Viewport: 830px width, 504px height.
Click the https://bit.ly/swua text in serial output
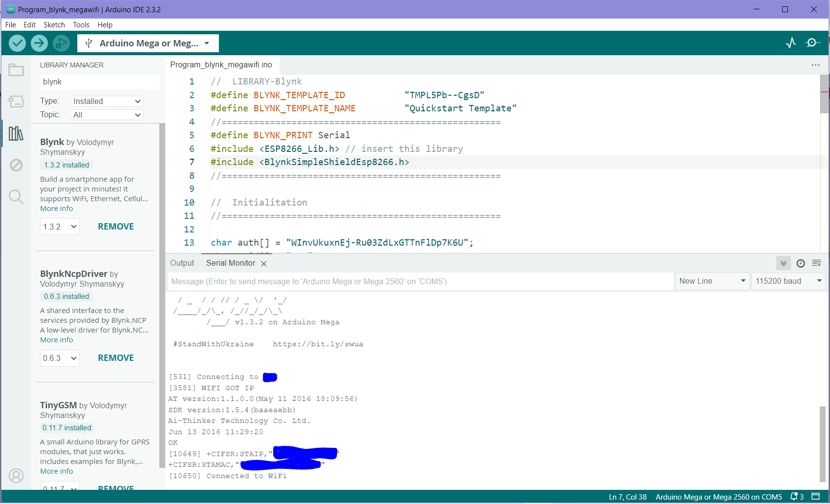[318, 344]
